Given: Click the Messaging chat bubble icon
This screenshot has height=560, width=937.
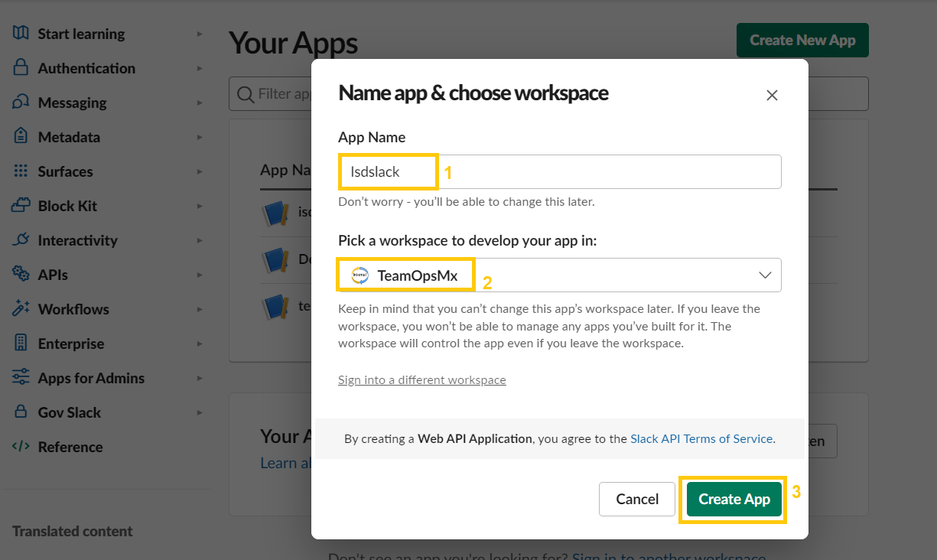Looking at the screenshot, I should click(21, 103).
